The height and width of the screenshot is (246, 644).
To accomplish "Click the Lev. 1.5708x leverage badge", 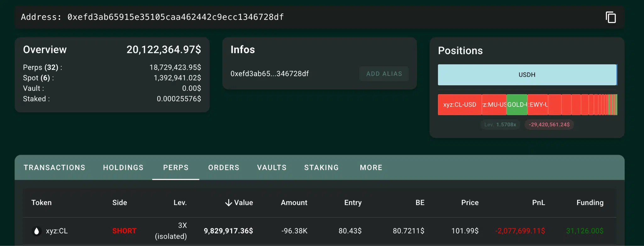I will pos(500,125).
